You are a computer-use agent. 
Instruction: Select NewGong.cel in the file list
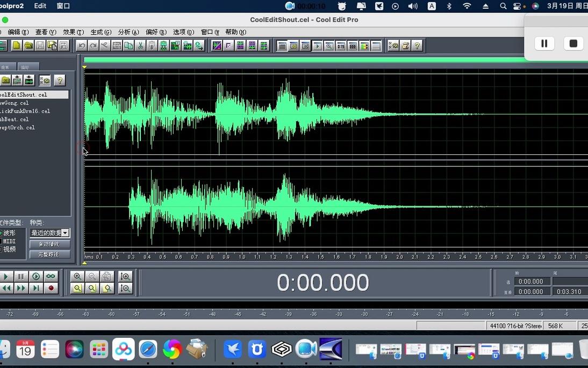tap(15, 103)
